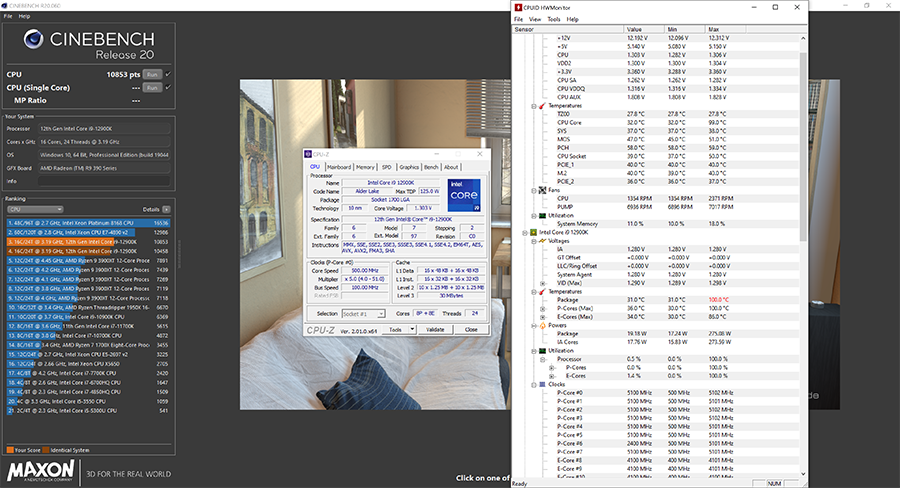The height and width of the screenshot is (488, 900).
Task: Click the Cinebench sphere logo icon
Action: [x=33, y=40]
